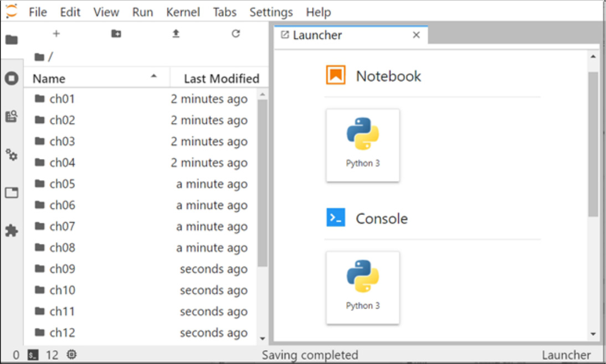Click the Upload Files icon
The width and height of the screenshot is (606, 364).
176,34
